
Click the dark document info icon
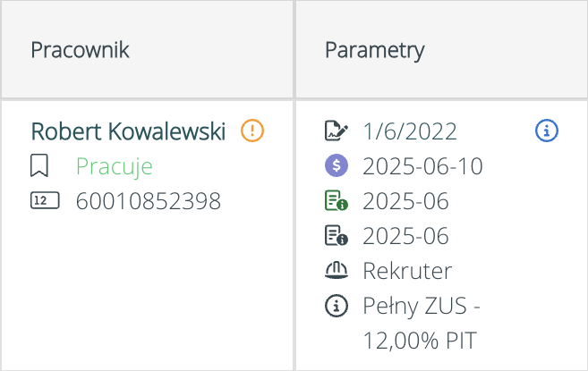(335, 236)
